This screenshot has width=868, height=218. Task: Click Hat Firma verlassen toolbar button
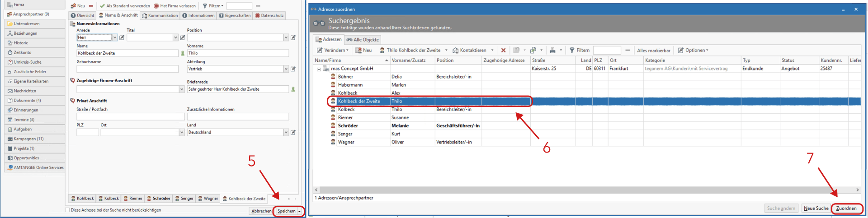pos(175,6)
